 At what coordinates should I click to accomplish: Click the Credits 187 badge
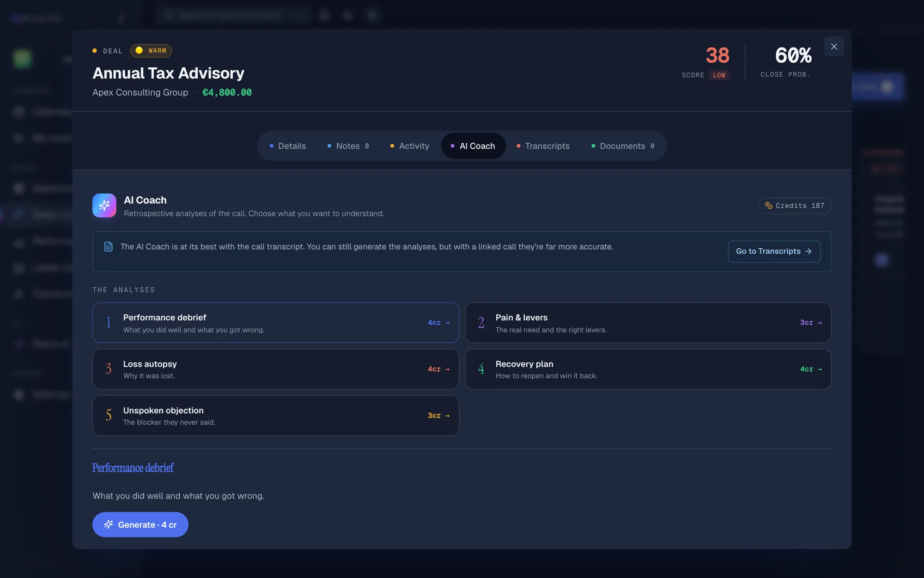point(795,206)
